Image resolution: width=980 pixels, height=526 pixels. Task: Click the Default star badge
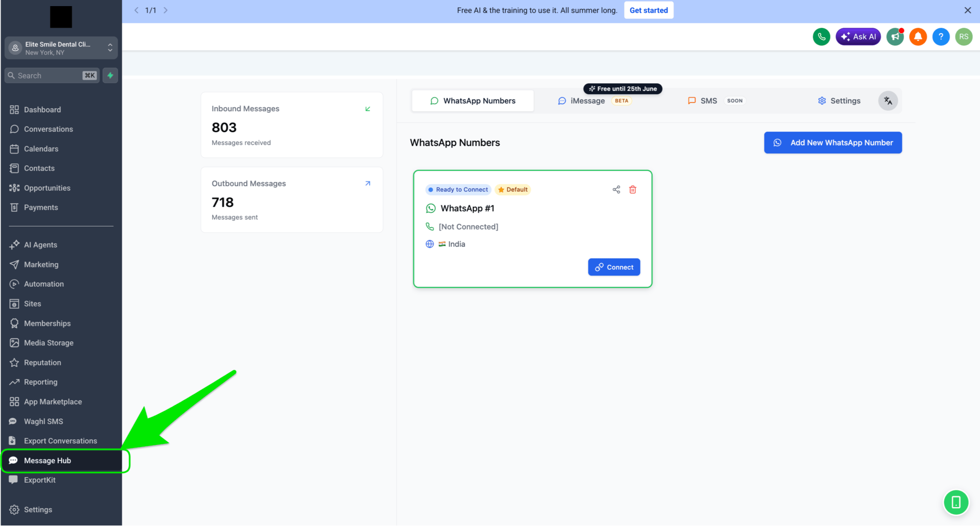click(x=513, y=190)
